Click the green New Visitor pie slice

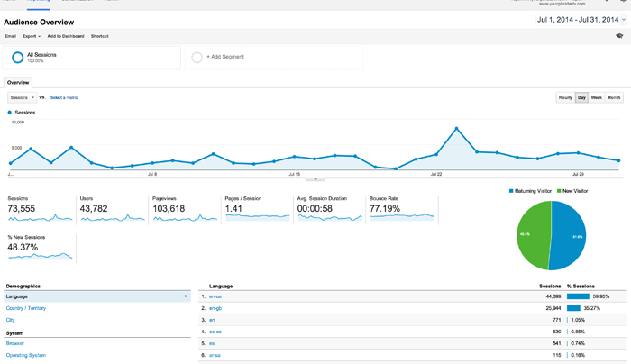(532, 235)
